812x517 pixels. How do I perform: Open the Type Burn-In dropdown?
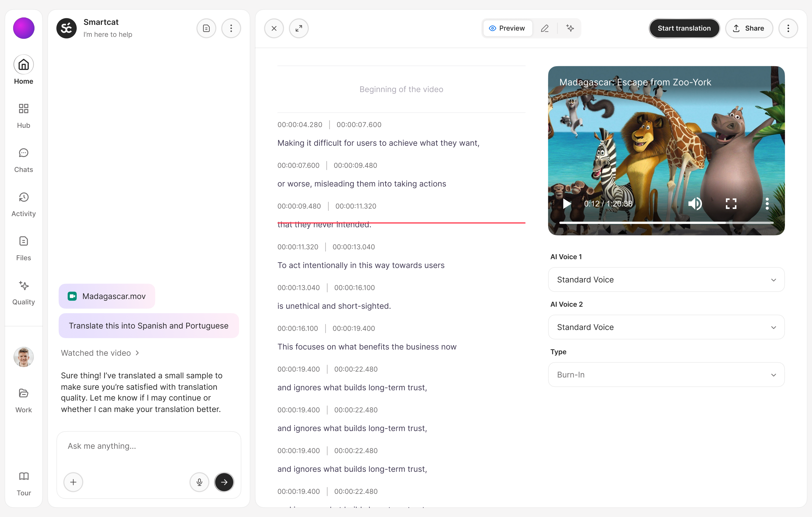[x=666, y=375]
